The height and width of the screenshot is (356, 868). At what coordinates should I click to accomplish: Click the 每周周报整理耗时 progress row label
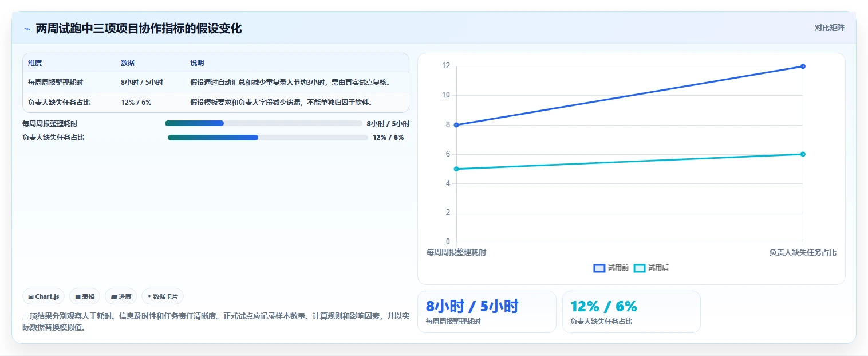(x=50, y=123)
